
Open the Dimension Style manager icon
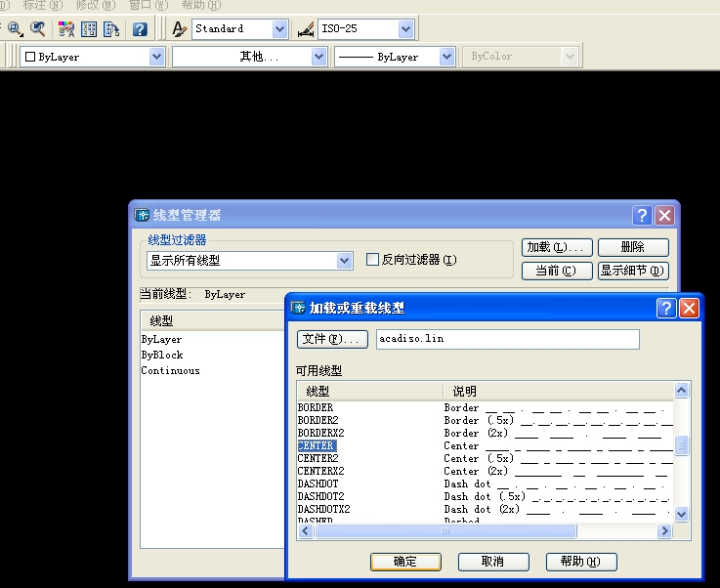pos(306,29)
